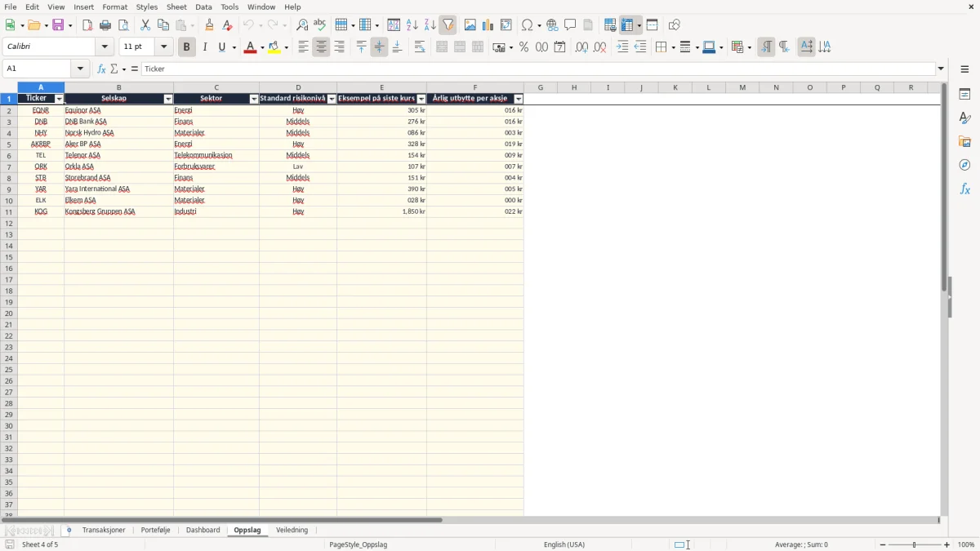Export directly as PDF
This screenshot has height=551, width=980.
87,25
